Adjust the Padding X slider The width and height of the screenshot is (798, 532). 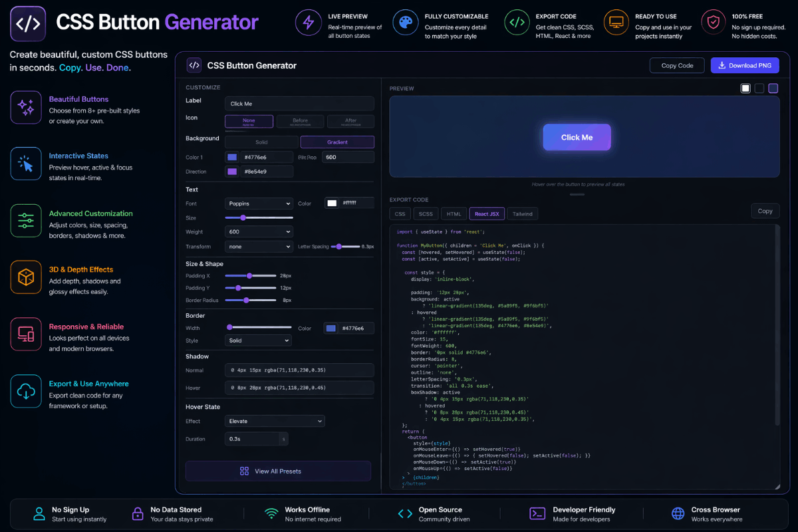pyautogui.click(x=251, y=275)
